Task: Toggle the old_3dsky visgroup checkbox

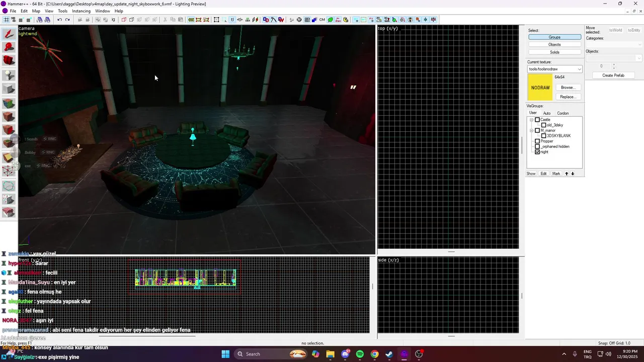Action: tap(544, 125)
